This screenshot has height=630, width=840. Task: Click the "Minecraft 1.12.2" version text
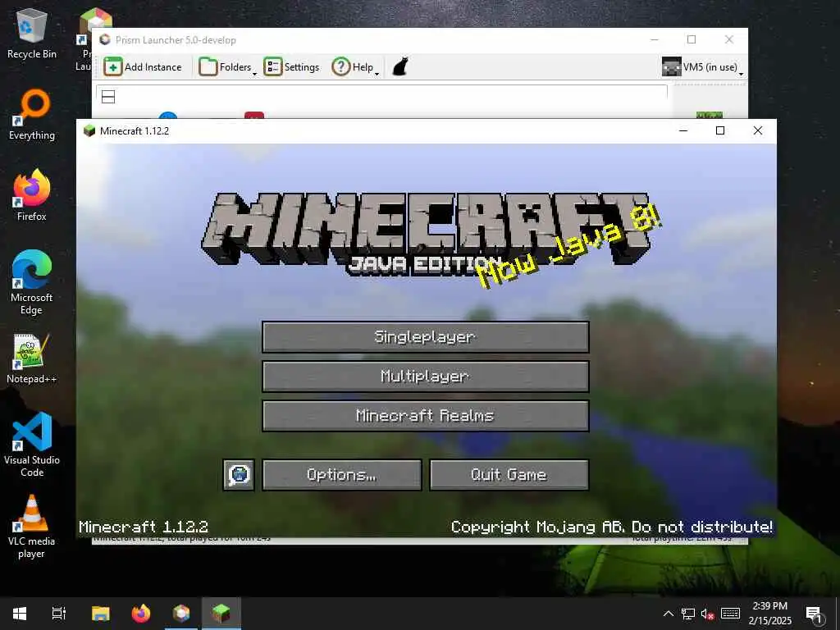143,527
